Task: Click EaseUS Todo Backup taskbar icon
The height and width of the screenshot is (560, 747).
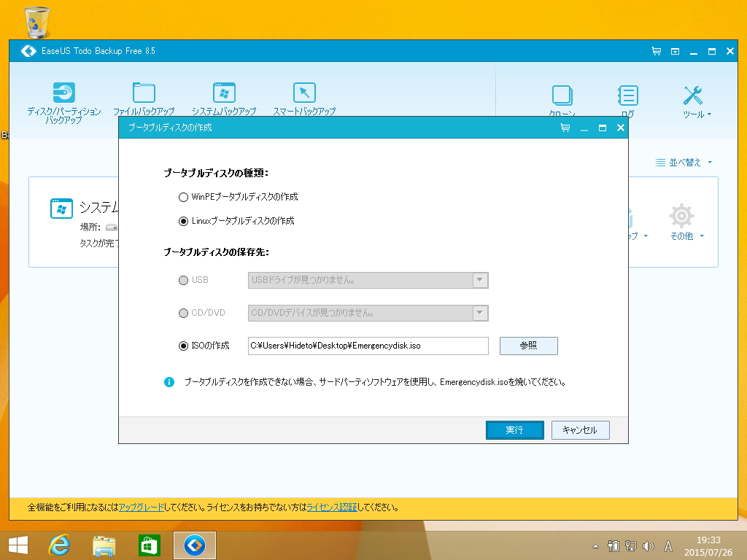Action: click(194, 545)
